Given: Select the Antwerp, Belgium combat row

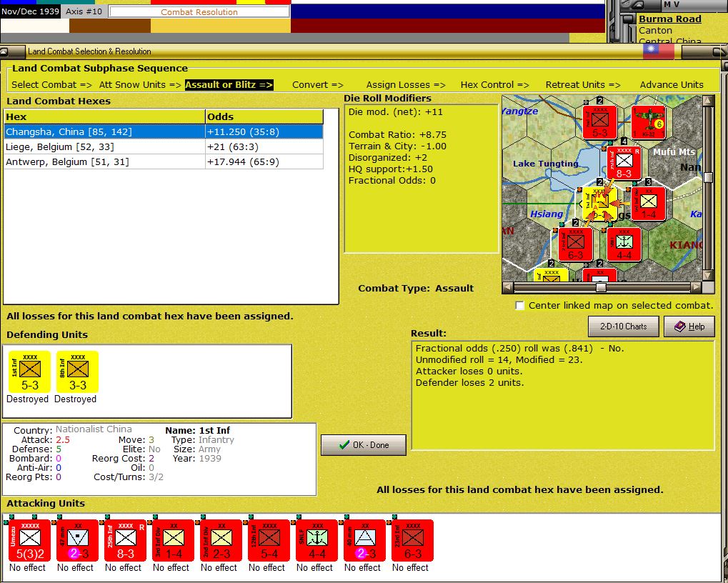Looking at the screenshot, I should coord(164,161).
